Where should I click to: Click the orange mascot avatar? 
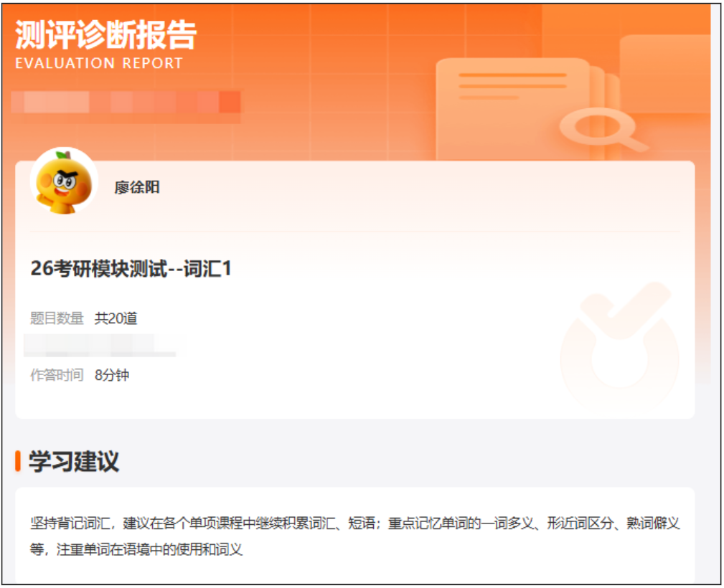tap(64, 181)
